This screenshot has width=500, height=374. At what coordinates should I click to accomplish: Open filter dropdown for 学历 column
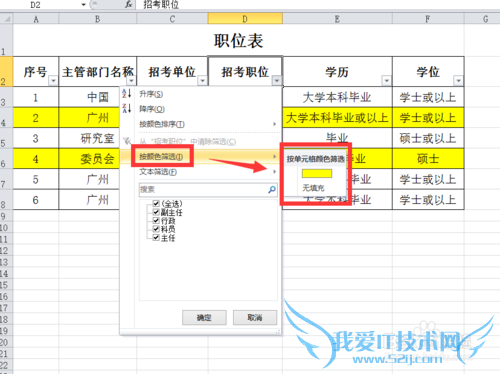(x=386, y=81)
